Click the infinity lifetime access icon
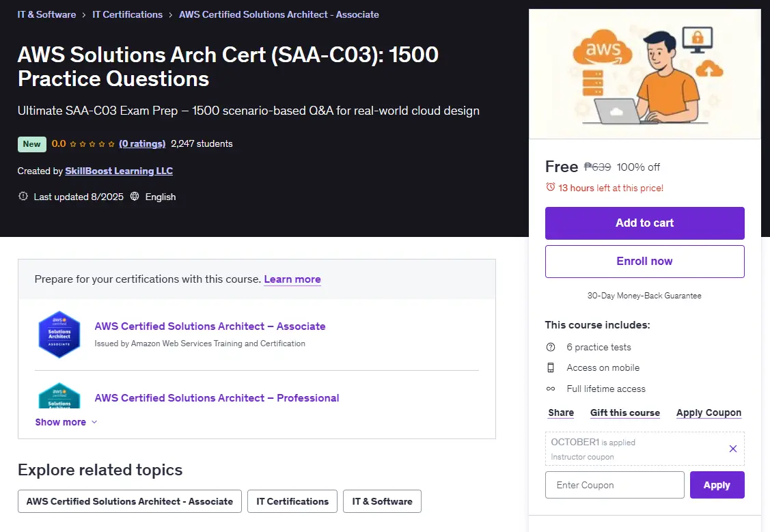Image resolution: width=770 pixels, height=532 pixels. [x=551, y=389]
